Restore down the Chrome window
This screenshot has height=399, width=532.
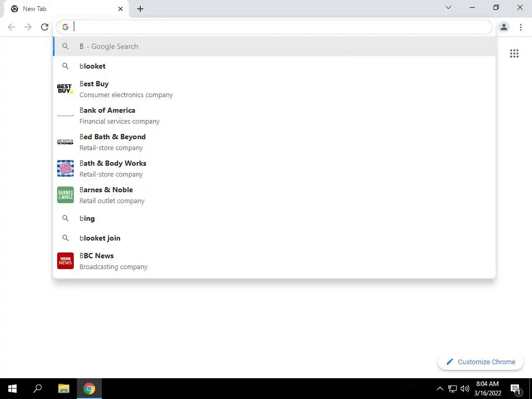tap(496, 7)
